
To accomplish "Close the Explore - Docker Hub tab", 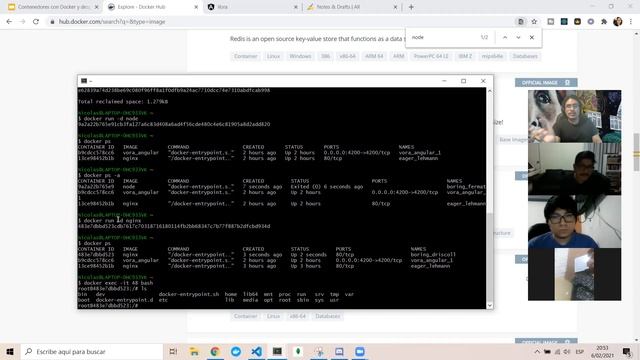I will (196, 7).
